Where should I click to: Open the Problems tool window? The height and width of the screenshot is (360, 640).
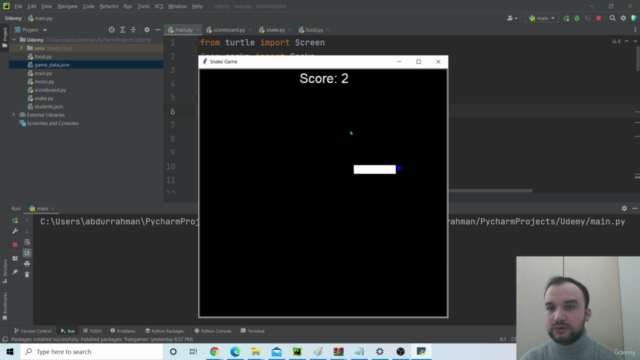click(123, 331)
